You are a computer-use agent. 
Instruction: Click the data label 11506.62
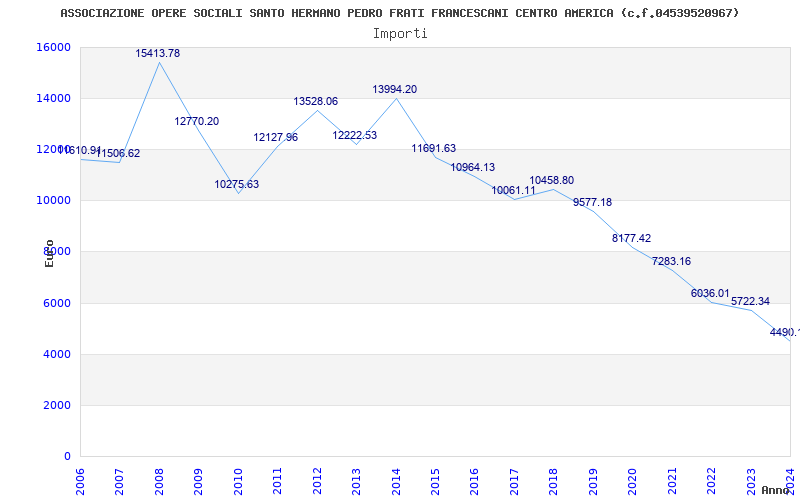pyautogui.click(x=118, y=154)
